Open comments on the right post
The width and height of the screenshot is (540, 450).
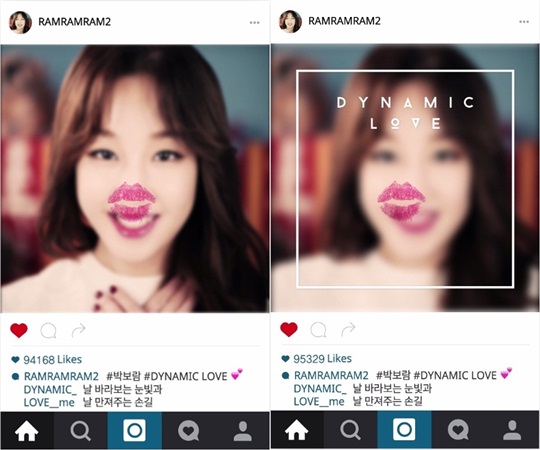[318, 330]
